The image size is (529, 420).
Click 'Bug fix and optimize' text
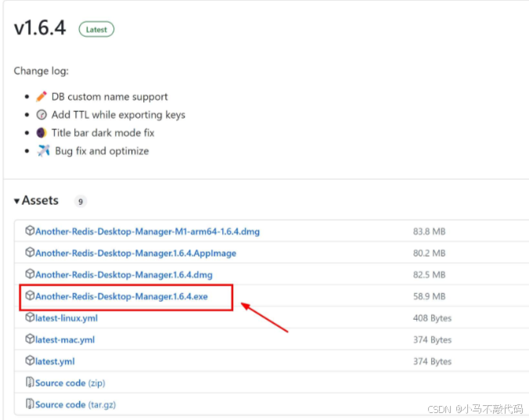(x=102, y=151)
